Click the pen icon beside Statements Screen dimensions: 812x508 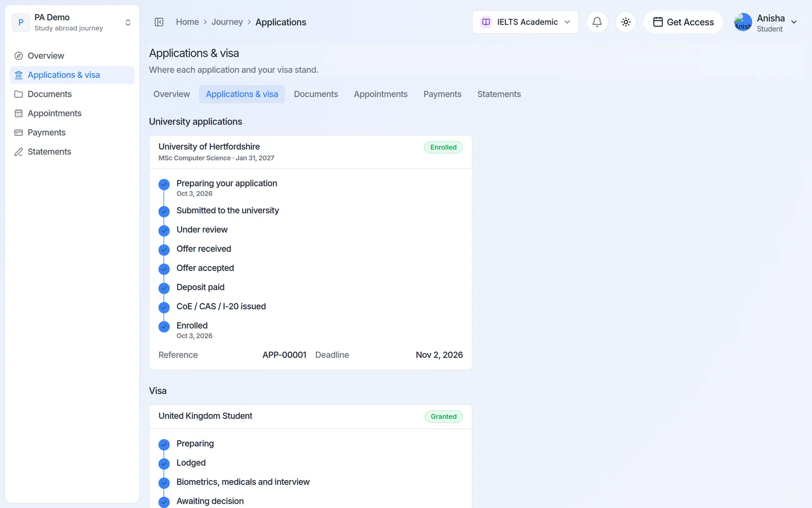tap(19, 152)
